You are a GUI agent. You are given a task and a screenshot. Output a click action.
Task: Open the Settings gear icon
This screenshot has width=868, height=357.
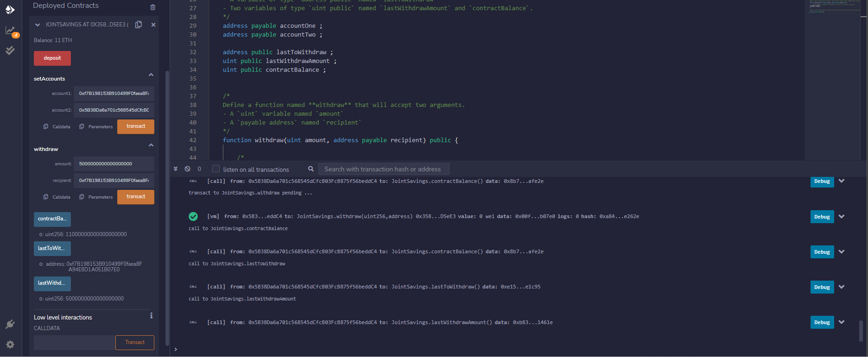click(10, 344)
